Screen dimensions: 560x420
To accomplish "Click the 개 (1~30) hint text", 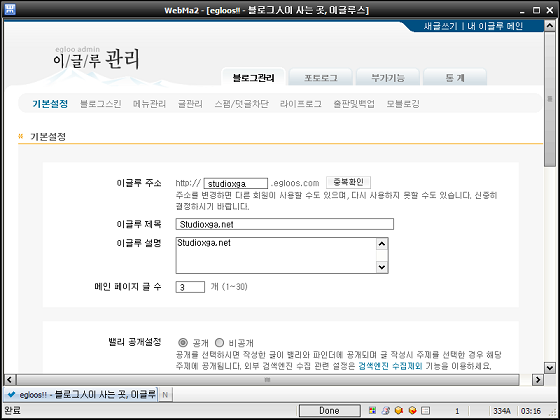I will (229, 287).
